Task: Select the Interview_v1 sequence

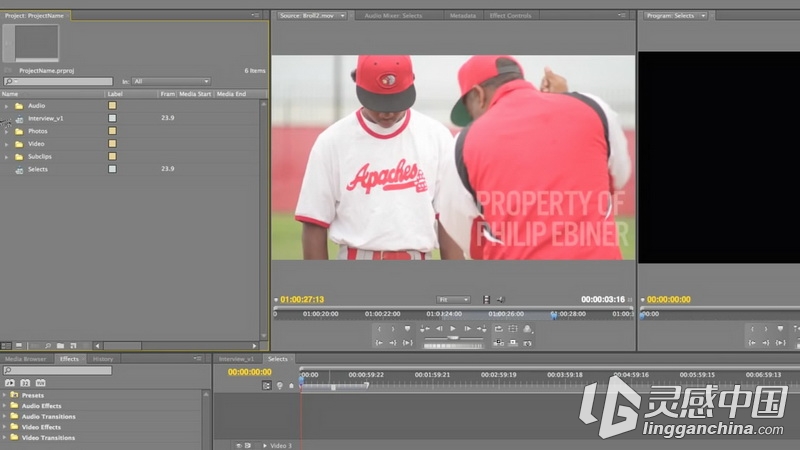Action: coord(45,118)
